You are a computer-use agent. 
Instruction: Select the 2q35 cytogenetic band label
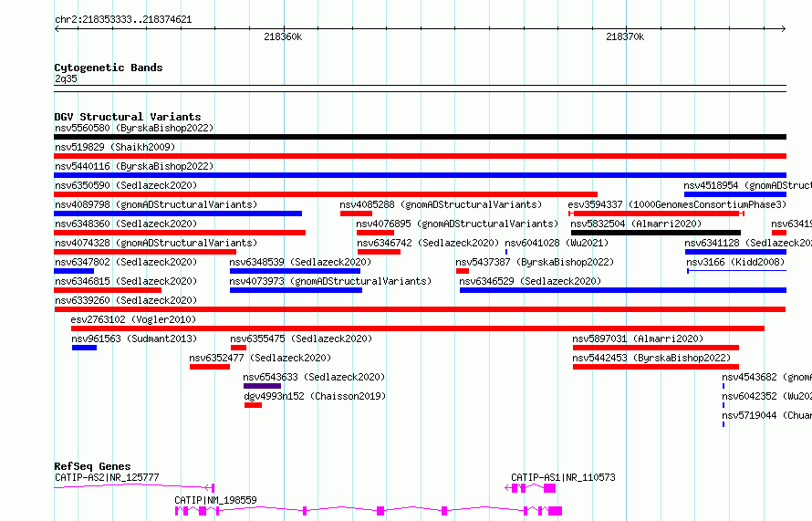point(66,78)
